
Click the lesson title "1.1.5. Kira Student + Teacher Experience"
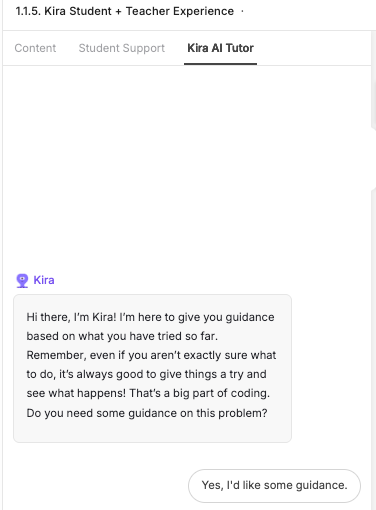click(x=125, y=11)
